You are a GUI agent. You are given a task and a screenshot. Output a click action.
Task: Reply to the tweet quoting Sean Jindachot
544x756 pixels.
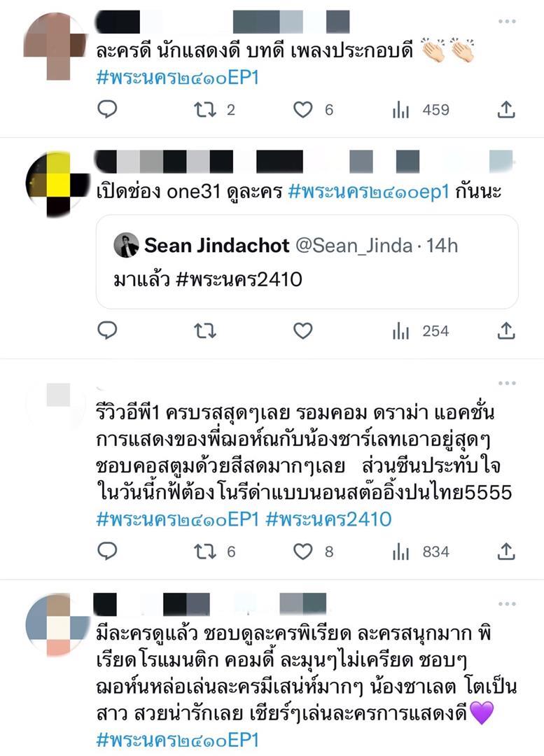point(107,330)
